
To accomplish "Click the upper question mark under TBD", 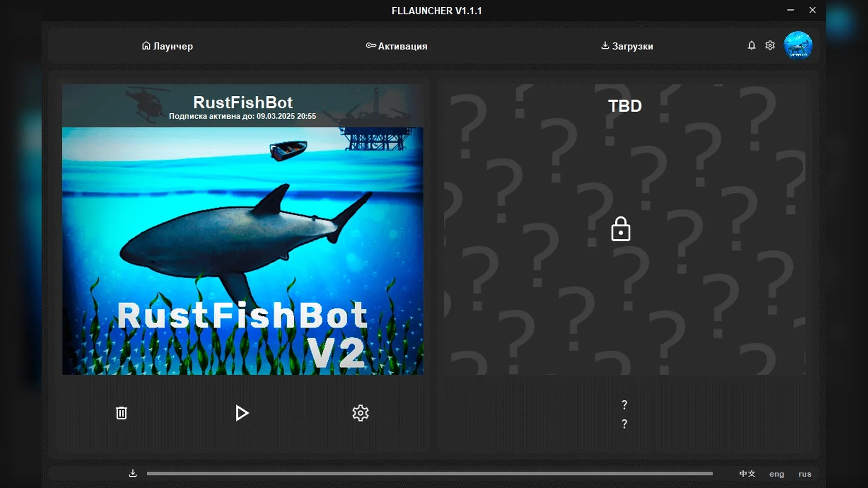I will coord(624,405).
